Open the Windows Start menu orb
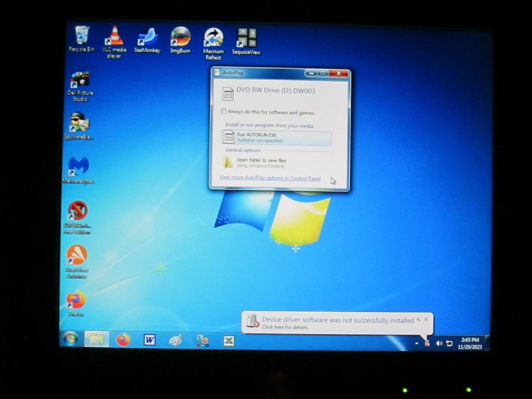The width and height of the screenshot is (532, 399). coord(71,339)
